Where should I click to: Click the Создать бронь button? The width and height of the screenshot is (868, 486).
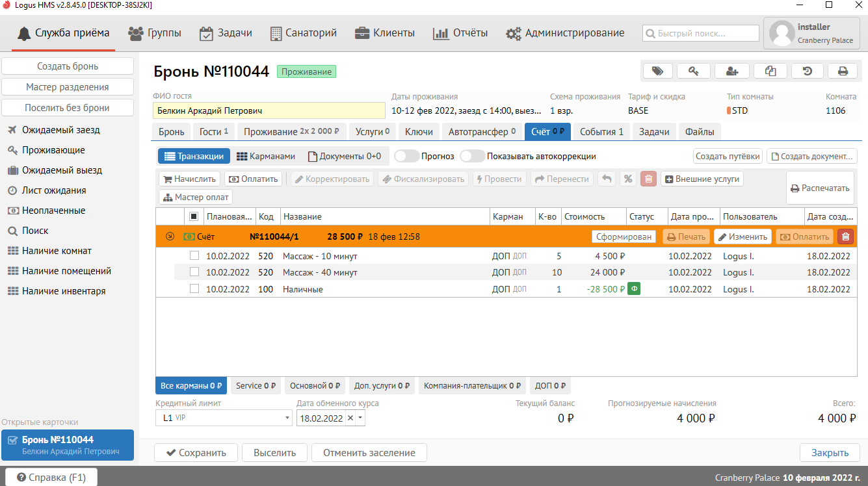click(x=68, y=66)
